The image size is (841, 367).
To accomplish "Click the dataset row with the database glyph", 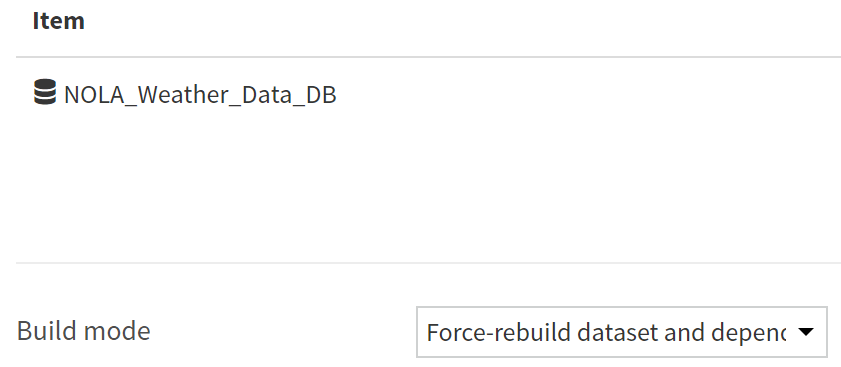I will tap(428, 94).
